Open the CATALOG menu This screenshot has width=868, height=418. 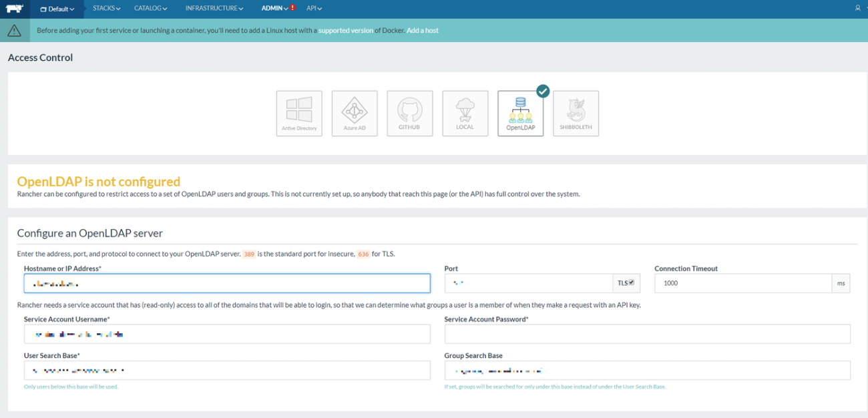tap(150, 8)
